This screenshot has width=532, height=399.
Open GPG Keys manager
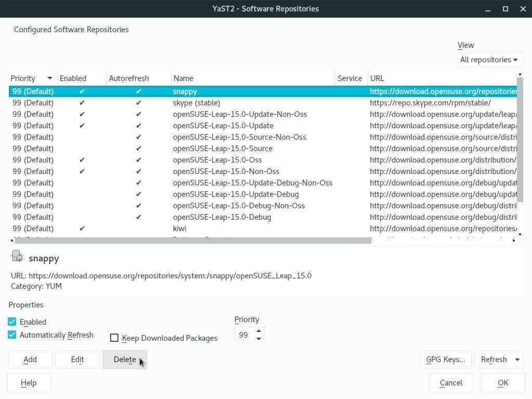(x=445, y=360)
